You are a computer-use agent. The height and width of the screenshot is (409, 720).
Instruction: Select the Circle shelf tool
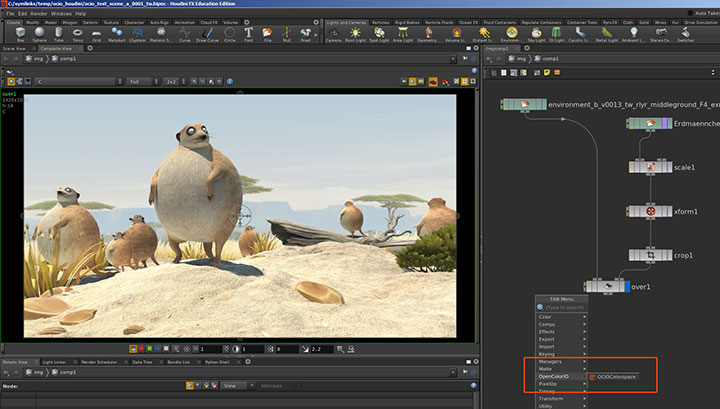[230, 34]
